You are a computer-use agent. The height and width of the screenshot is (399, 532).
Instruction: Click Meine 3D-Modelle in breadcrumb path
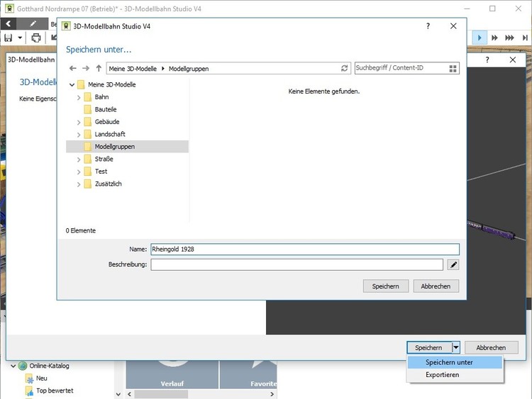tap(133, 69)
